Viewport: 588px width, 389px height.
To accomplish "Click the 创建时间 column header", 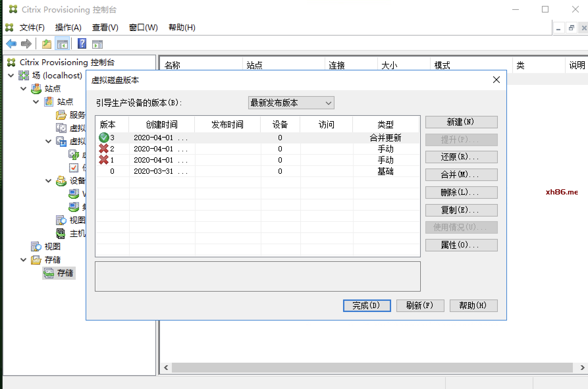I will tap(161, 124).
